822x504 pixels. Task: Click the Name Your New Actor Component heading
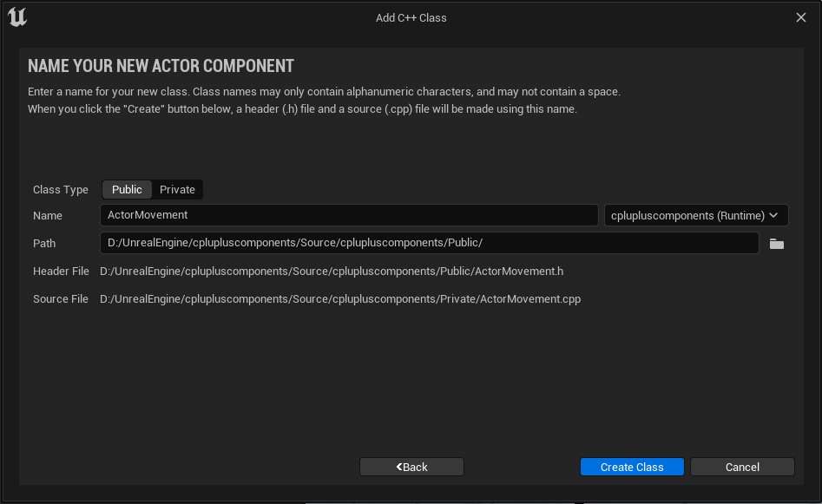[x=161, y=67]
